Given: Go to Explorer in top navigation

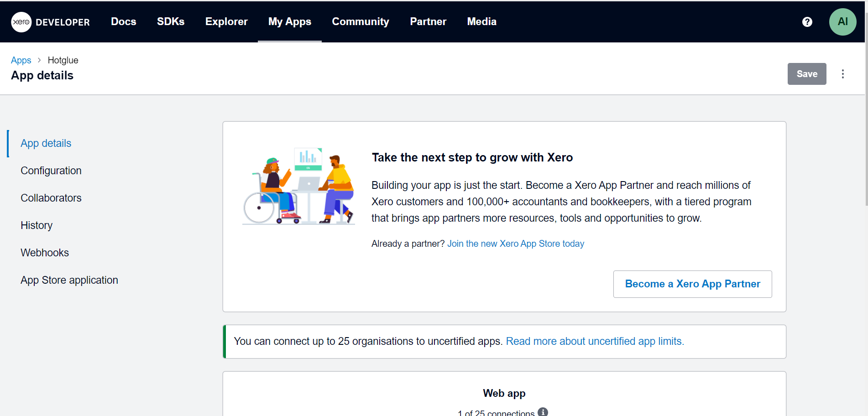Looking at the screenshot, I should 226,21.
